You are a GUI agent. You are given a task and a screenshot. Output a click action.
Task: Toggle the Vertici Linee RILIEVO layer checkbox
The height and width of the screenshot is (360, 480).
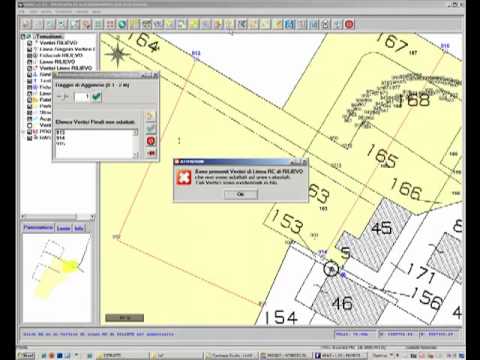[30, 68]
